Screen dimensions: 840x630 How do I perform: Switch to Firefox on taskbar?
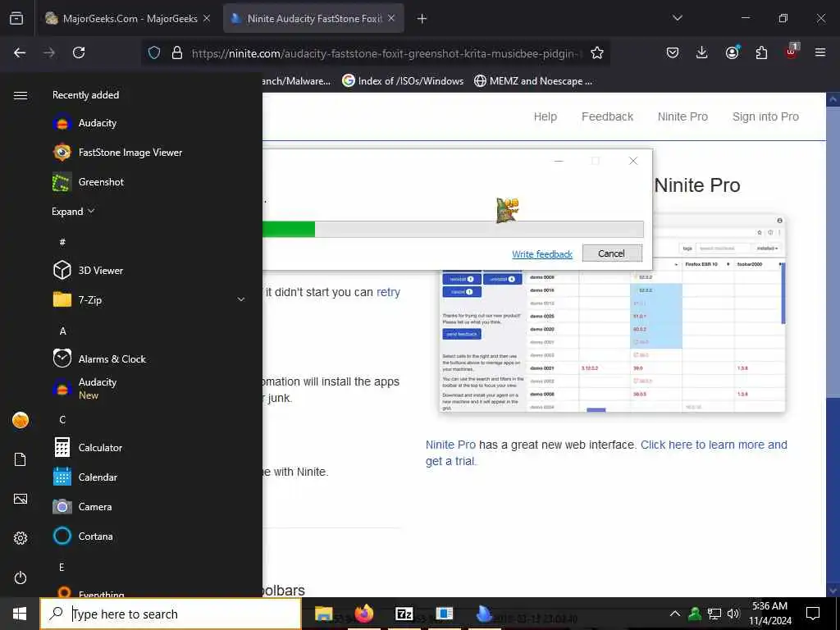[363, 614]
